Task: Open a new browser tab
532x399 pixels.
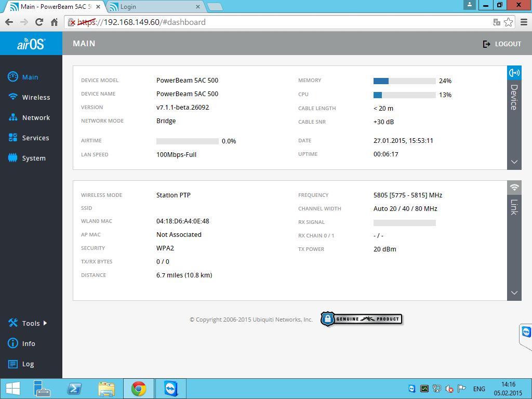Action: [215, 7]
